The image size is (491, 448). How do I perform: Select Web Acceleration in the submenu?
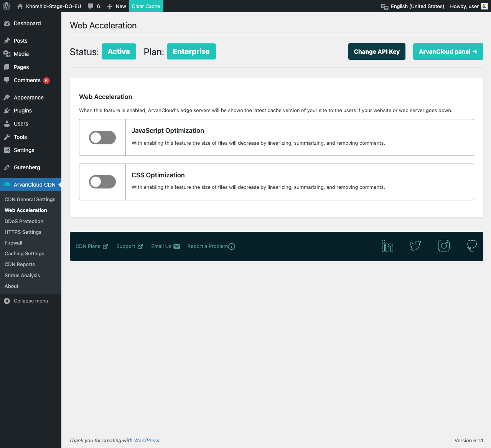click(x=26, y=210)
